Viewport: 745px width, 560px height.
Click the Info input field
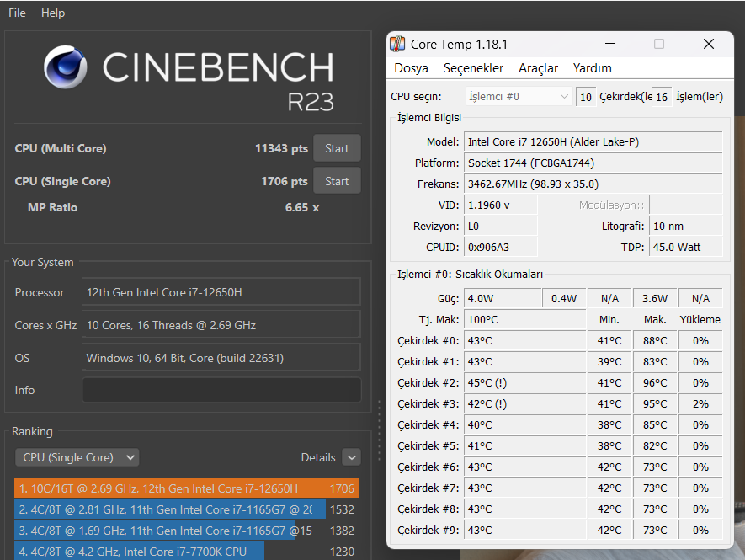coord(221,390)
